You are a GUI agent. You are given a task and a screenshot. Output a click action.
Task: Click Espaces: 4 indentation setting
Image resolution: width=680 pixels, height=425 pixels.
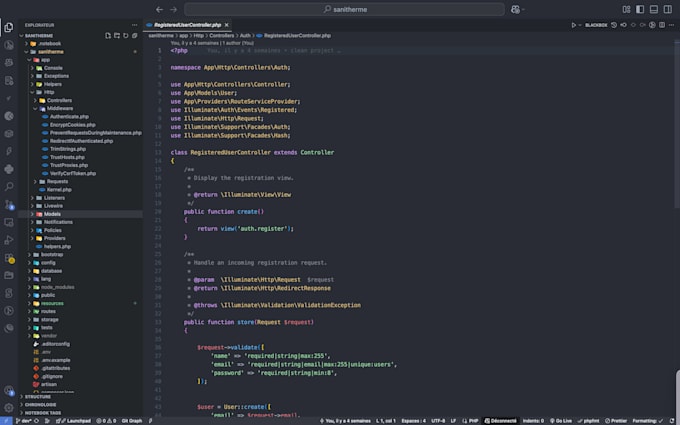[x=413, y=421]
